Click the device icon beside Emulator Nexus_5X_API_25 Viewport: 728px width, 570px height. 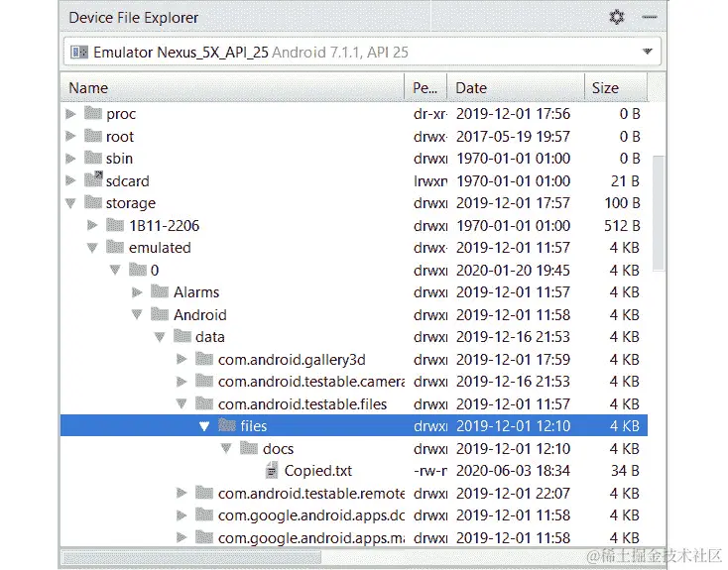click(x=79, y=52)
